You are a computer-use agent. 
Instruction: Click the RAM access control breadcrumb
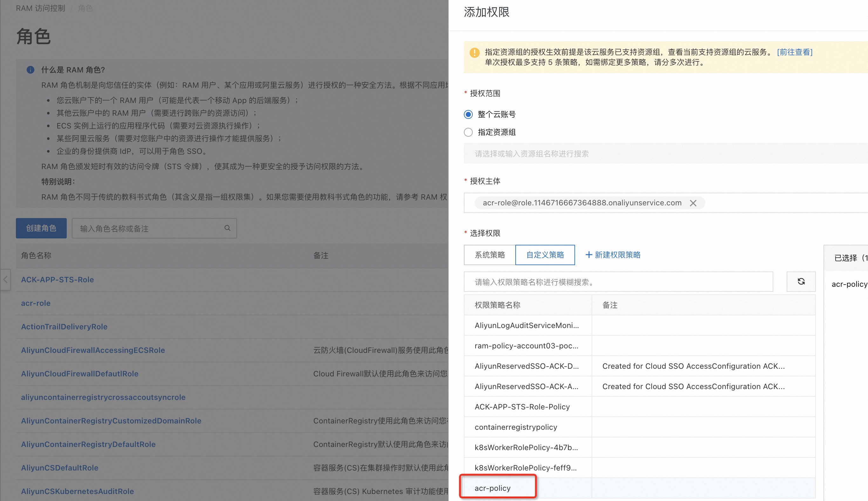pyautogui.click(x=41, y=8)
